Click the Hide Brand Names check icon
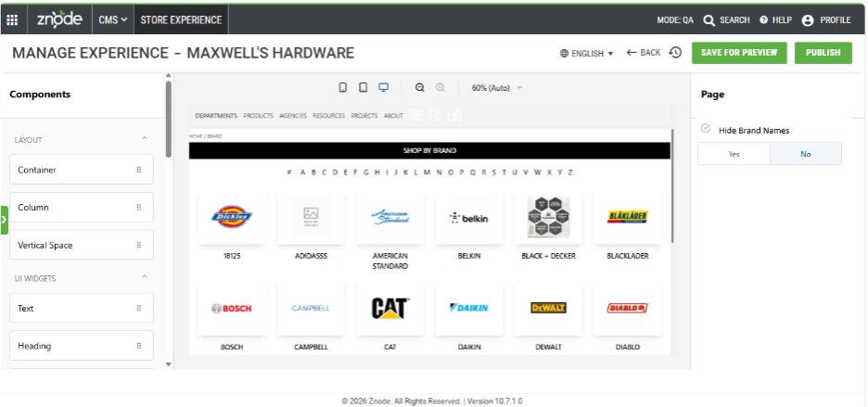The height and width of the screenshot is (407, 868). 705,129
